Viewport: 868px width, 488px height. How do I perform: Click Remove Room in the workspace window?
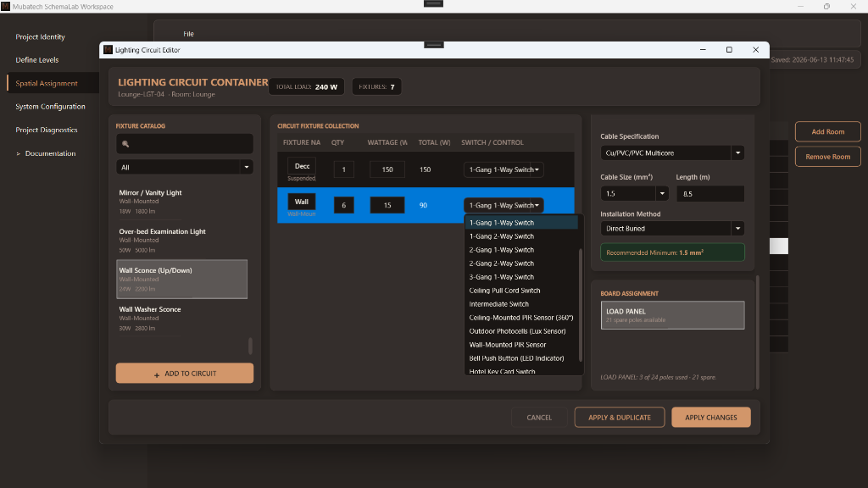click(827, 157)
